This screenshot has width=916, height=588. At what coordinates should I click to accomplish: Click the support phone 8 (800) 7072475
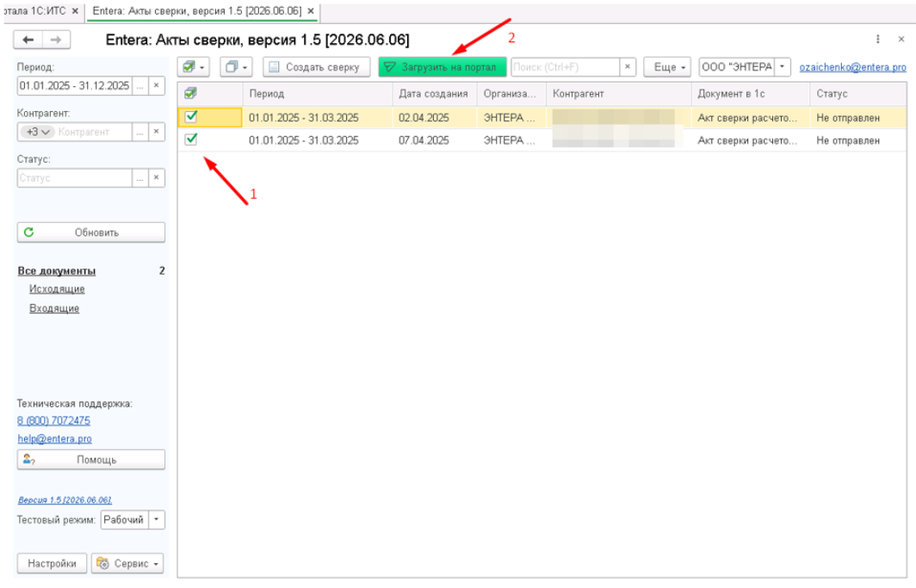click(53, 420)
